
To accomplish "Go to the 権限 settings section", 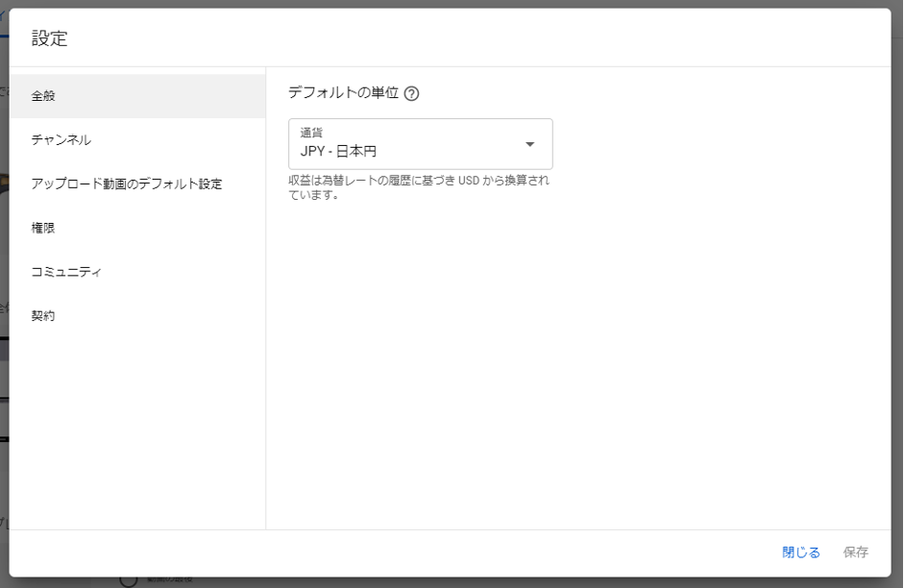I will 137,228.
